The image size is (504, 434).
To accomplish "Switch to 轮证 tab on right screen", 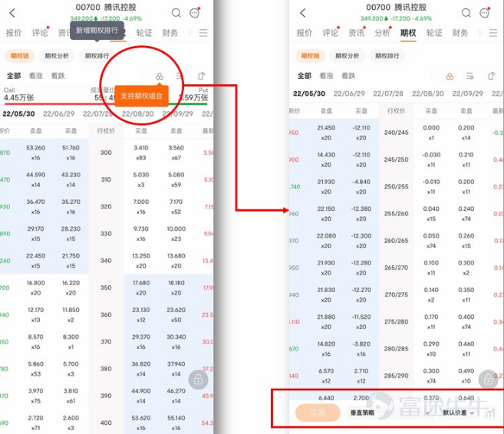I will click(x=434, y=33).
